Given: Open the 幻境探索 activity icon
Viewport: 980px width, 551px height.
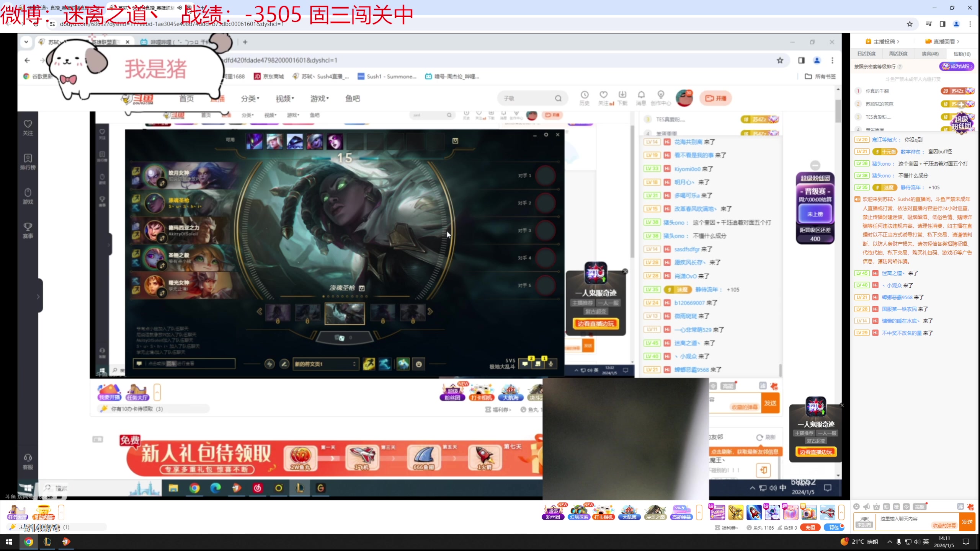Looking at the screenshot, I should 579,512.
